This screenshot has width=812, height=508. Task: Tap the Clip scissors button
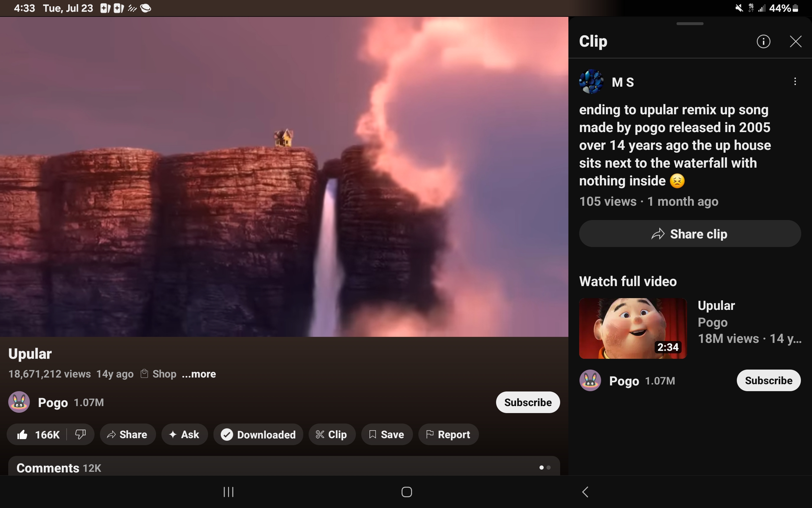coord(332,434)
